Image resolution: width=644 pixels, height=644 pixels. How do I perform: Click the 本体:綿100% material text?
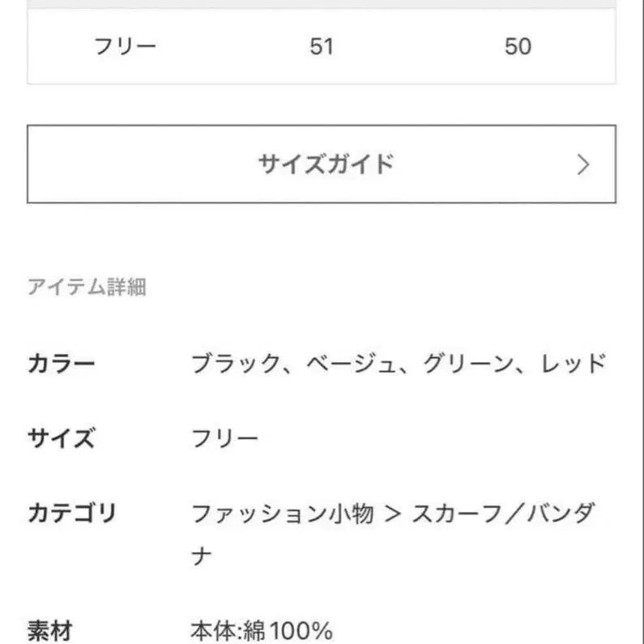262,629
